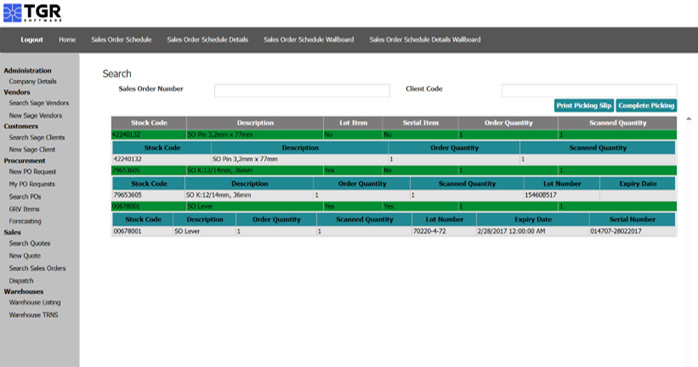The height and width of the screenshot is (367, 698).
Task: Click the Logout menu item
Action: [x=32, y=40]
